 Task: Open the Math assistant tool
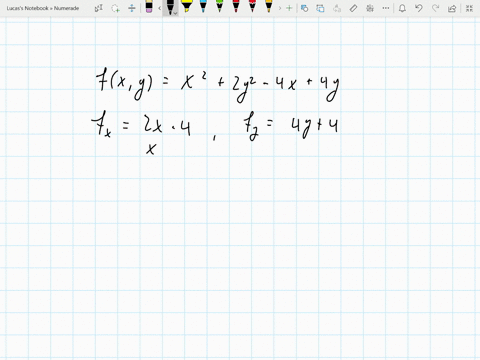point(370,8)
